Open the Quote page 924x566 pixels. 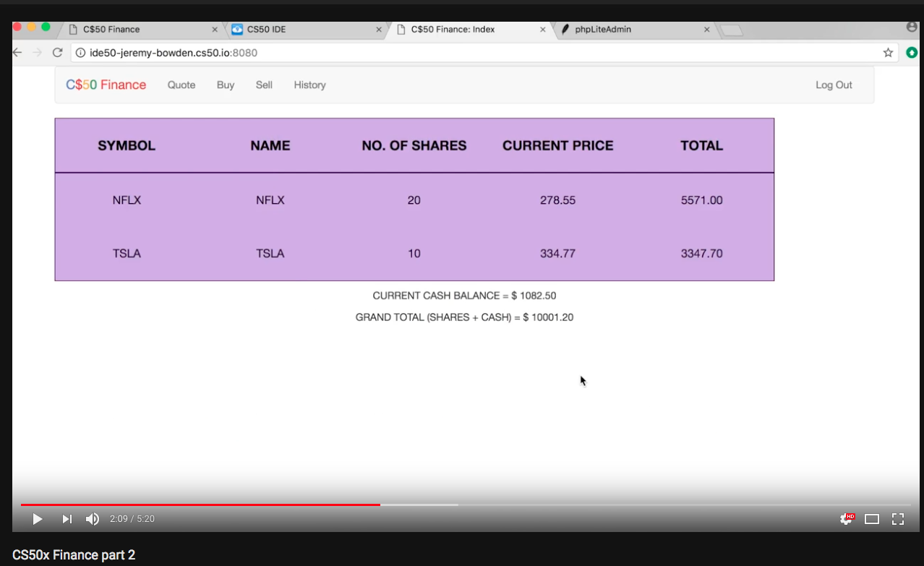181,85
